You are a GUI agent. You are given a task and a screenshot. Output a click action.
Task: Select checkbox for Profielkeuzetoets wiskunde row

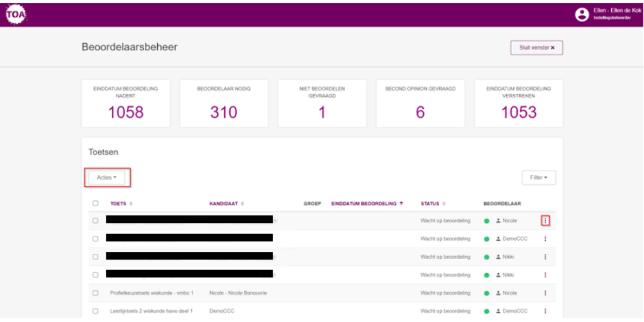click(x=95, y=293)
